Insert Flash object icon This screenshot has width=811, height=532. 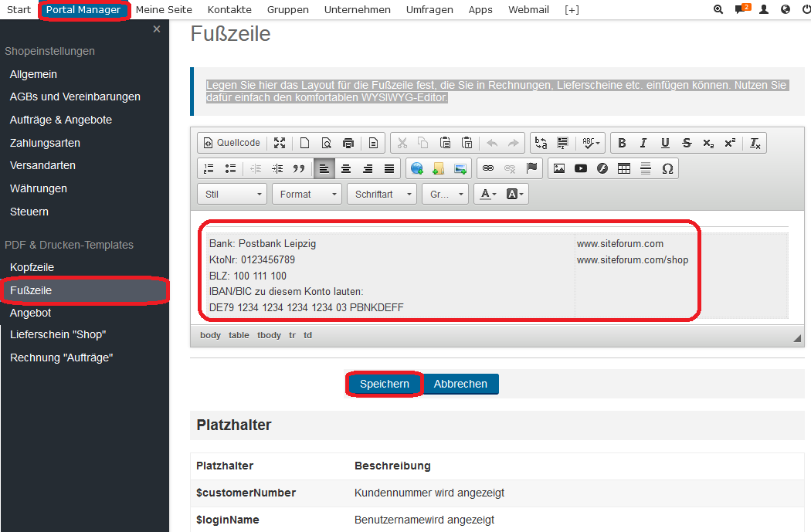(x=602, y=168)
